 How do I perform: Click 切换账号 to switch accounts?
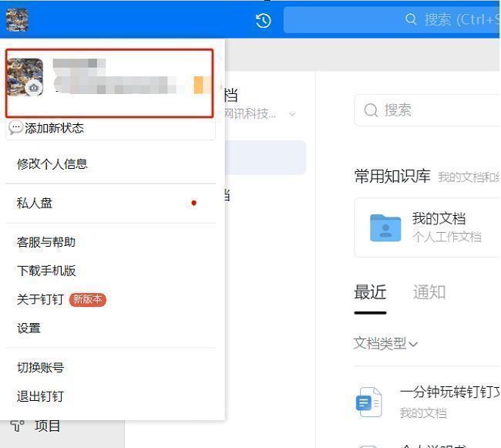[40, 368]
